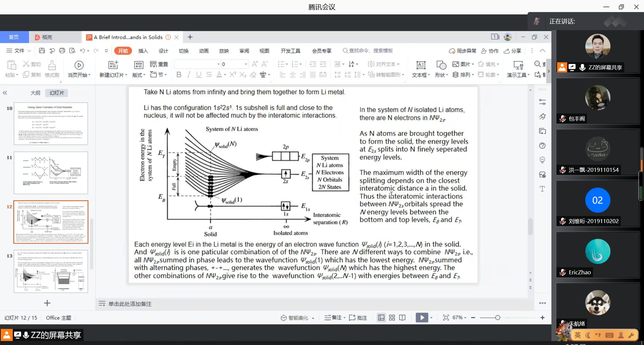
Task: Open the 文件 menu dropdown
Action: point(19,51)
